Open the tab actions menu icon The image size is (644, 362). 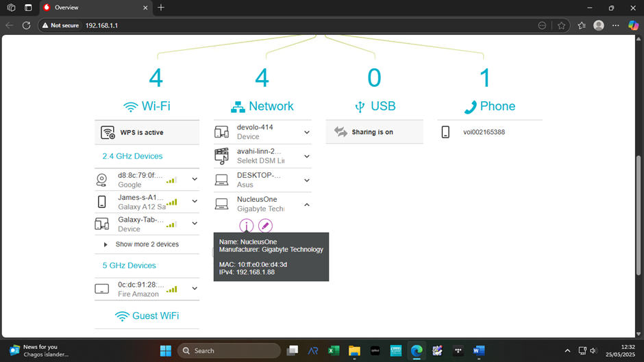tap(28, 8)
